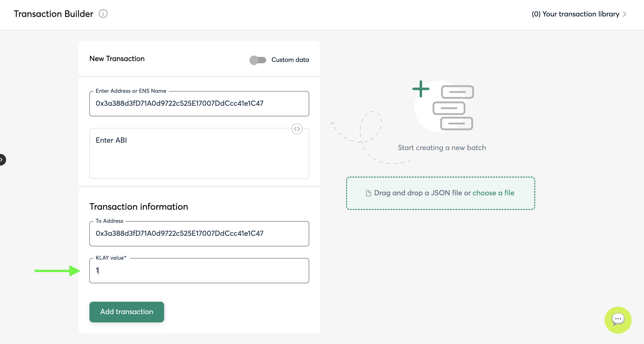
Task: Open transaction library chevron arrow
Action: [x=624, y=14]
